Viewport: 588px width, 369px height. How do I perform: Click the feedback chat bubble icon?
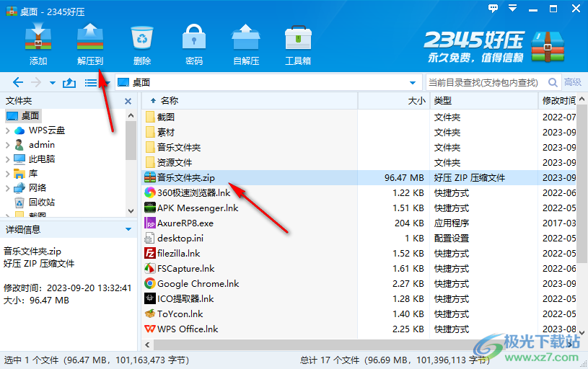pos(493,8)
